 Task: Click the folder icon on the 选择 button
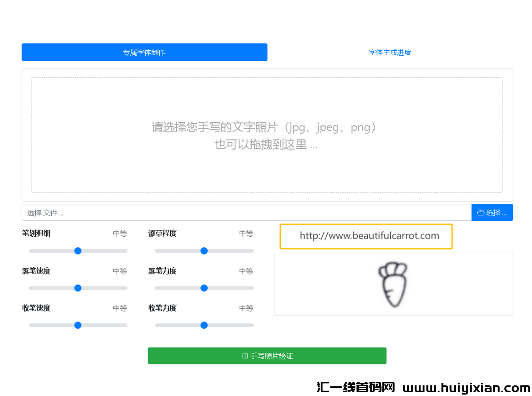(x=480, y=212)
